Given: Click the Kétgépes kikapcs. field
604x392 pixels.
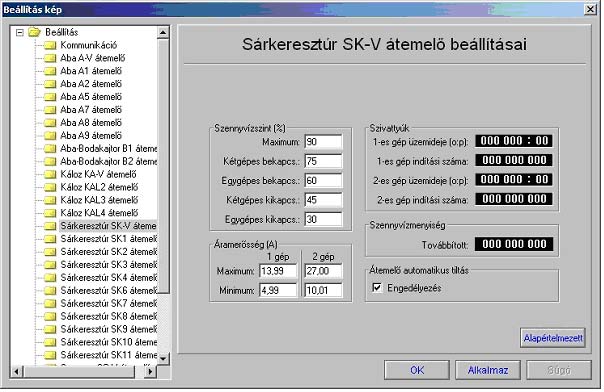Looking at the screenshot, I should click(323, 200).
